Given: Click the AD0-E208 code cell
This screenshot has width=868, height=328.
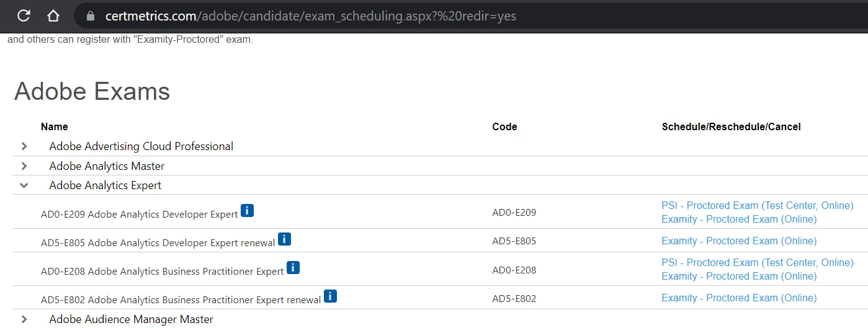Looking at the screenshot, I should (514, 270).
